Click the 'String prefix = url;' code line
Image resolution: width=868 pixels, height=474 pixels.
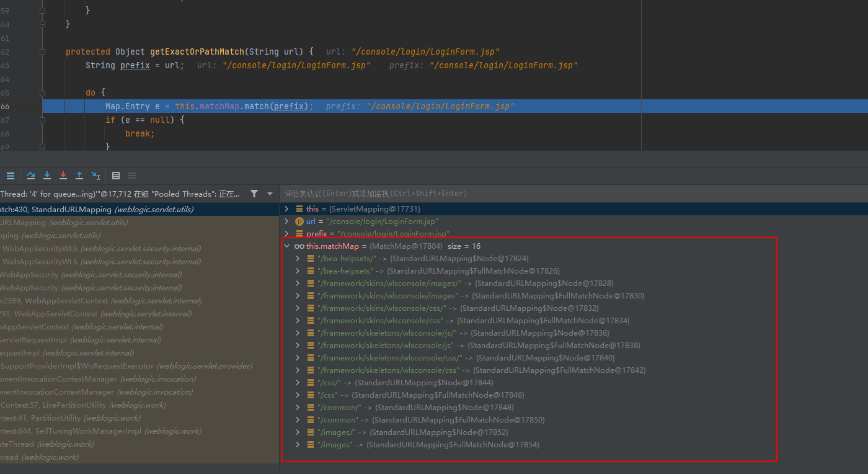coord(135,65)
